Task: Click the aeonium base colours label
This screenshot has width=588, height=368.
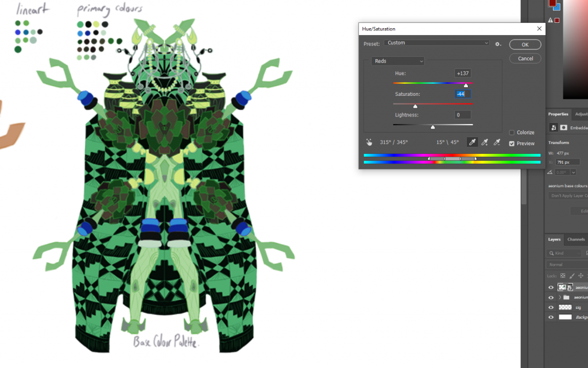Action: (x=568, y=186)
